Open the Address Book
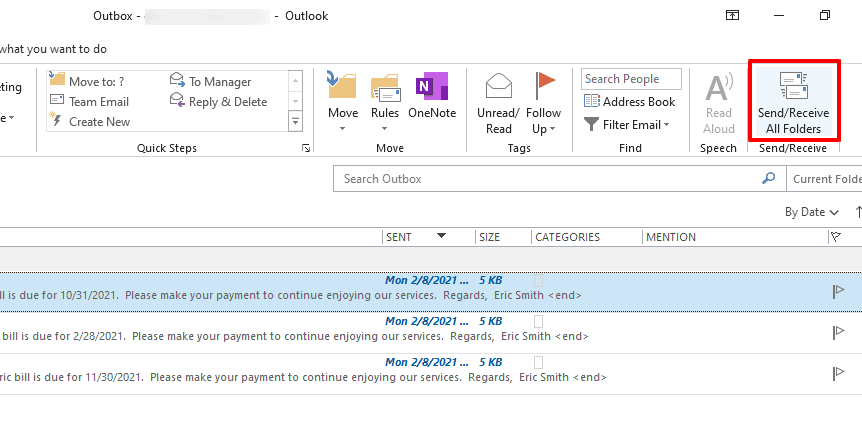Image resolution: width=862 pixels, height=442 pixels. pos(630,102)
